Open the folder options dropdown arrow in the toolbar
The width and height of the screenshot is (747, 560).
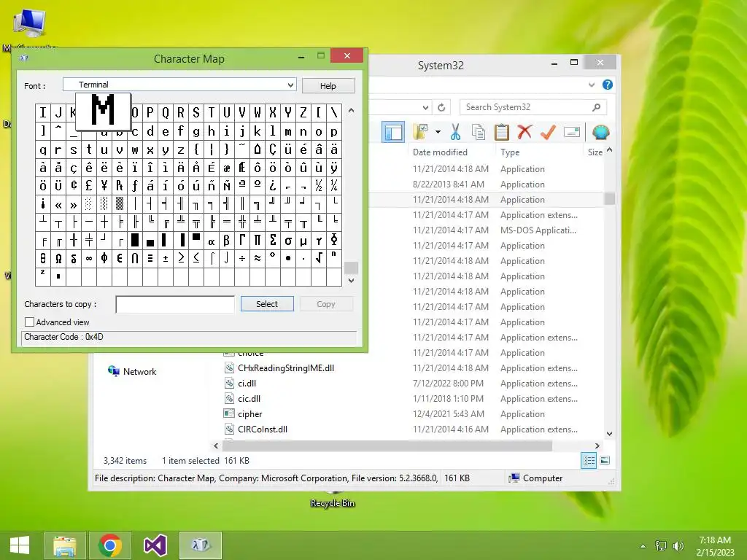click(x=438, y=132)
